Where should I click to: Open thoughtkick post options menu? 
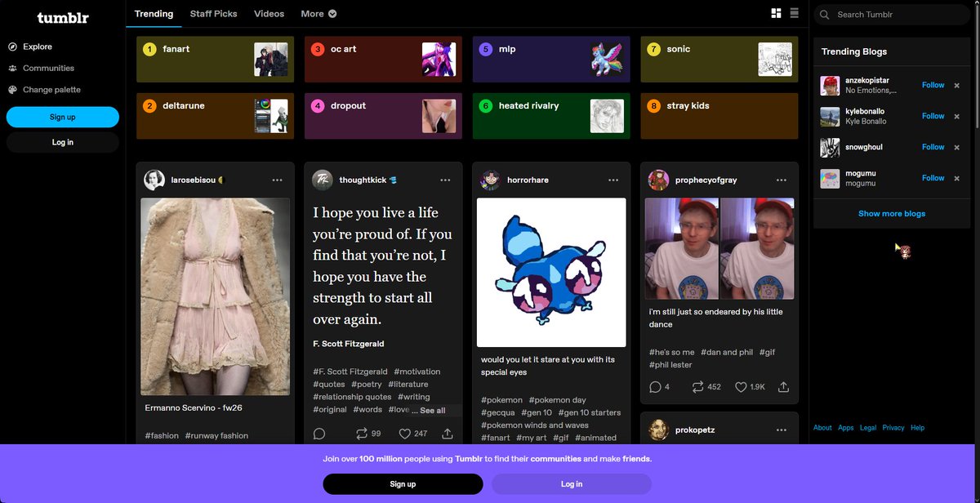click(445, 180)
